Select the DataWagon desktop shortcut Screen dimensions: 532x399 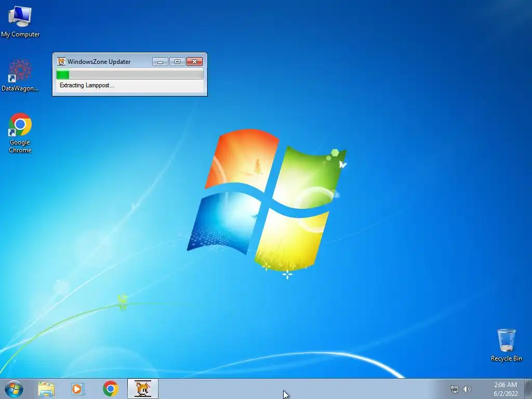[x=20, y=75]
